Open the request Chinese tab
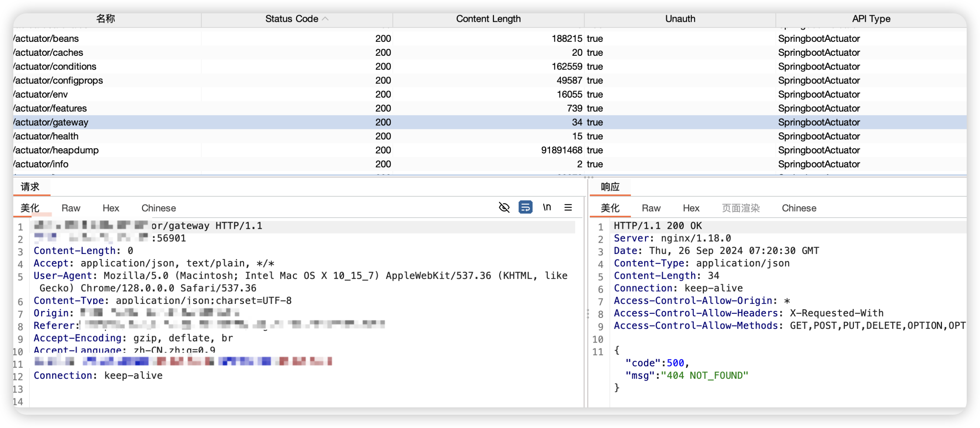Image resolution: width=980 pixels, height=428 pixels. point(159,208)
